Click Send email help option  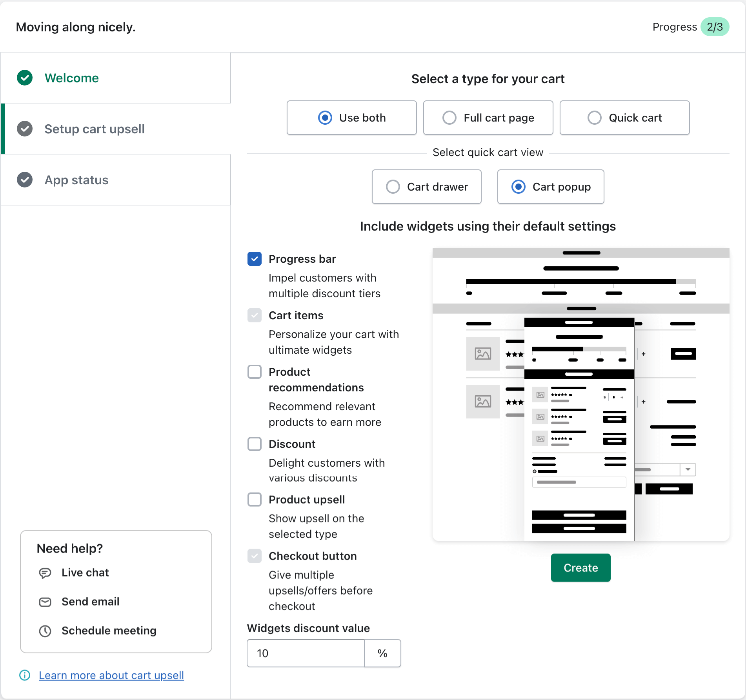point(90,602)
